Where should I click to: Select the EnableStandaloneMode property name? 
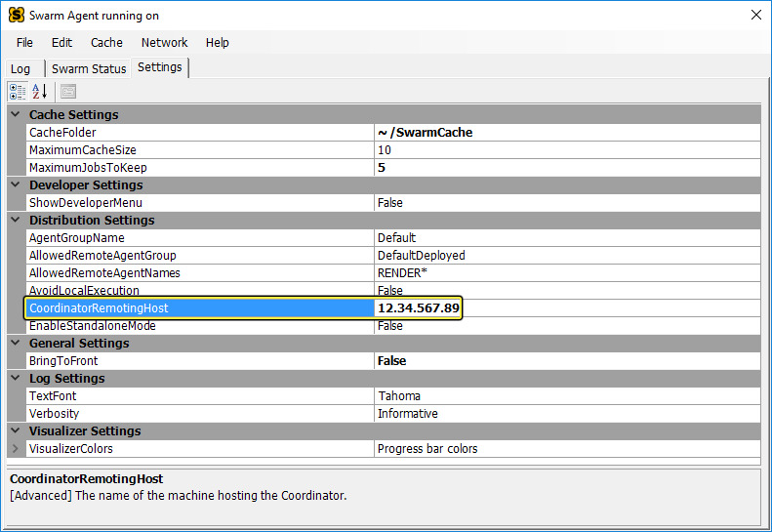click(199, 326)
